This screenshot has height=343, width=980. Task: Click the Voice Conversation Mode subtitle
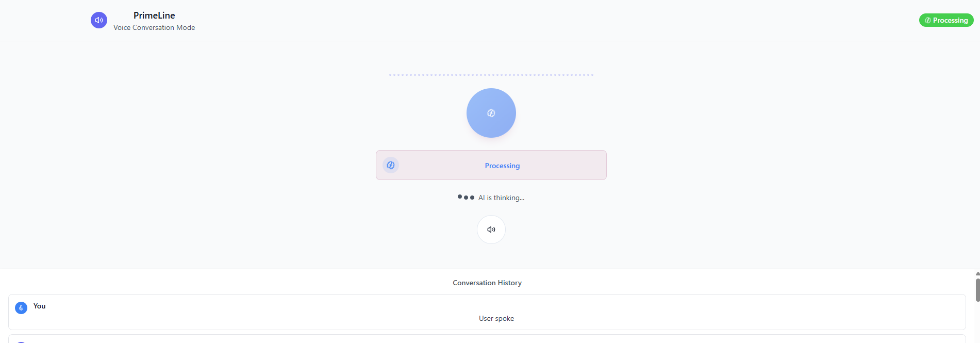pos(154,27)
